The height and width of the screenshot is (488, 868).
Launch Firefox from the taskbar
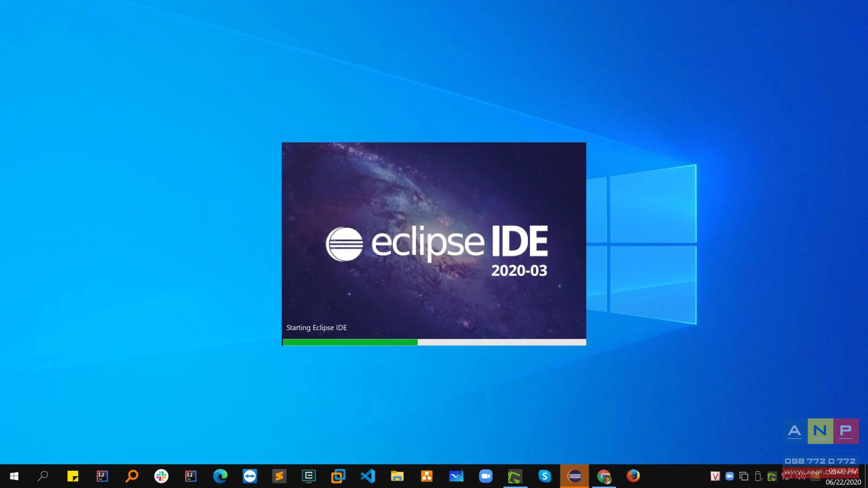pos(633,476)
